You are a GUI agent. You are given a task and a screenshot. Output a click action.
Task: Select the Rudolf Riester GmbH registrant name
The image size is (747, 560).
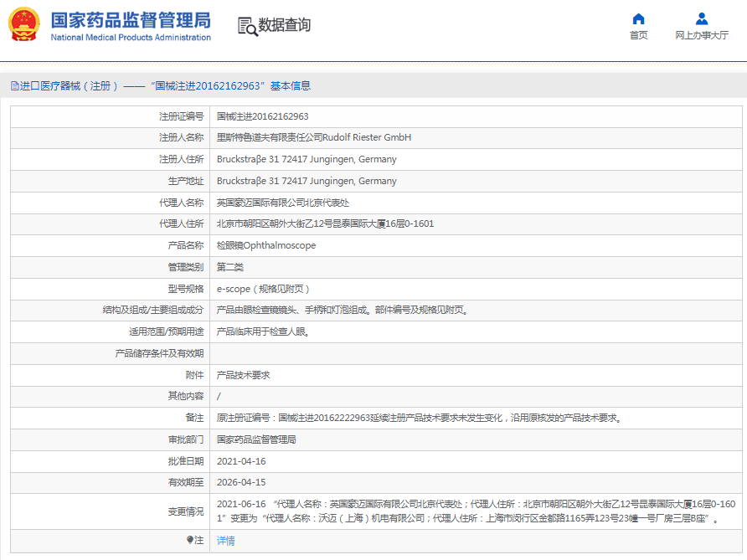pos(314,137)
